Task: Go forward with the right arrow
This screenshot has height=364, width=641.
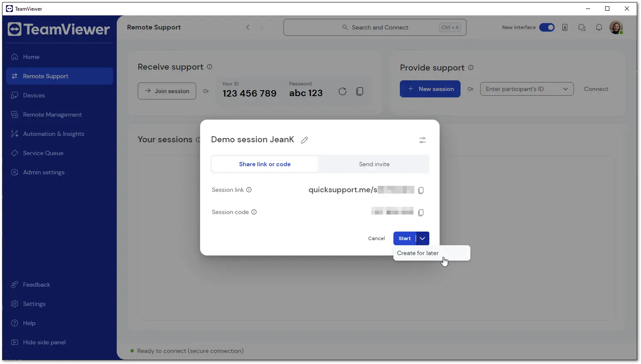Action: 262,27
